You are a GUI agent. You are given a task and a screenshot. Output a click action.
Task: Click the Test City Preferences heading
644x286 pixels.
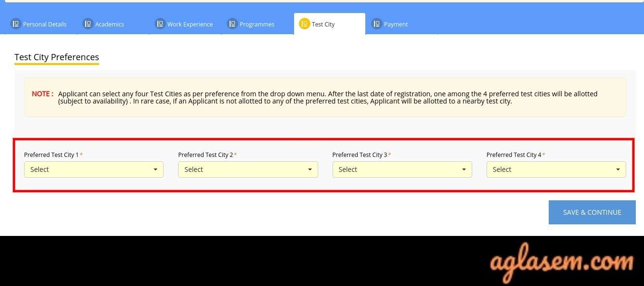(x=57, y=57)
